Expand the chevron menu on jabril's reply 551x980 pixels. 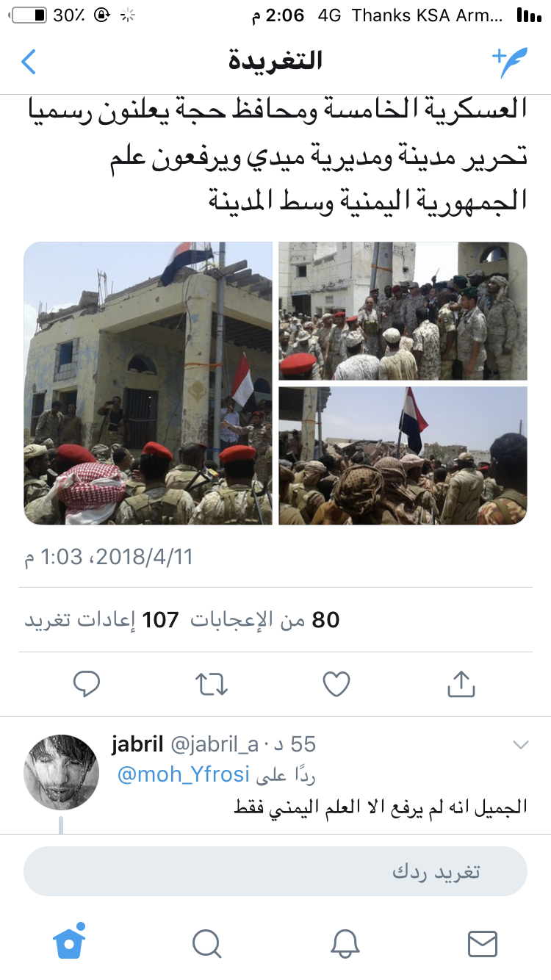point(520,745)
